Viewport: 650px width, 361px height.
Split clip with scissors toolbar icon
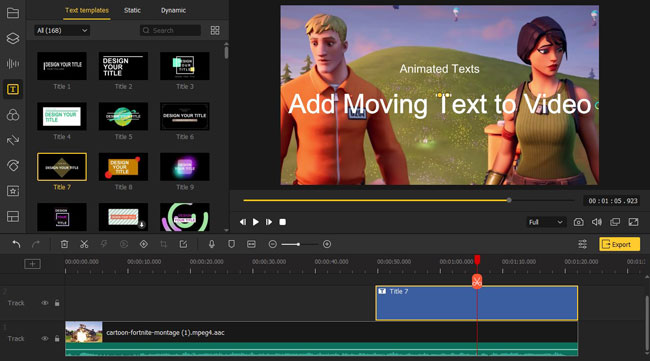[84, 244]
